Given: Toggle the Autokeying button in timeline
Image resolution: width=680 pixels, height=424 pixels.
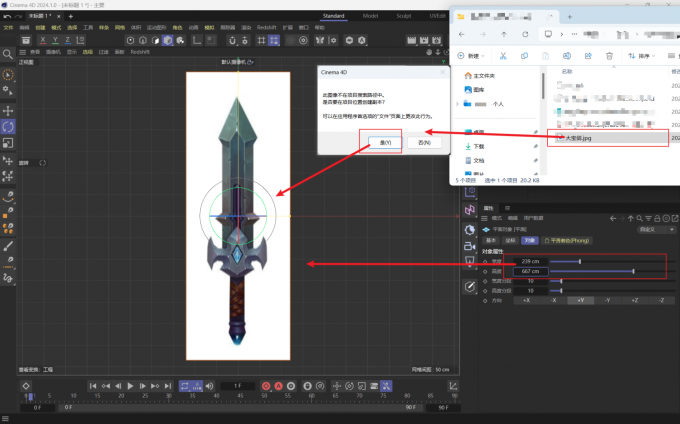Looking at the screenshot, I should point(278,386).
